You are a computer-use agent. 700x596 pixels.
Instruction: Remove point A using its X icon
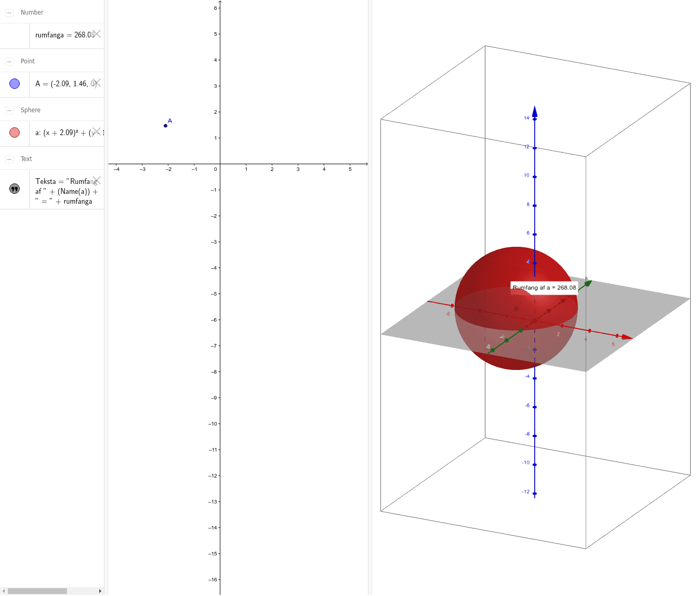click(97, 83)
